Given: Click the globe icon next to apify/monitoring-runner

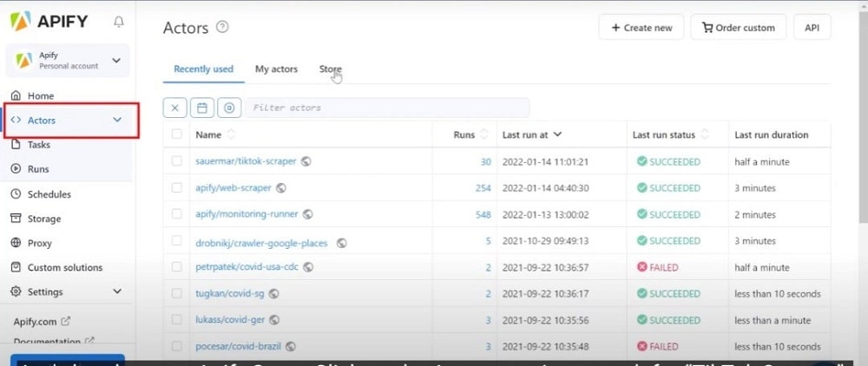Looking at the screenshot, I should [x=308, y=214].
